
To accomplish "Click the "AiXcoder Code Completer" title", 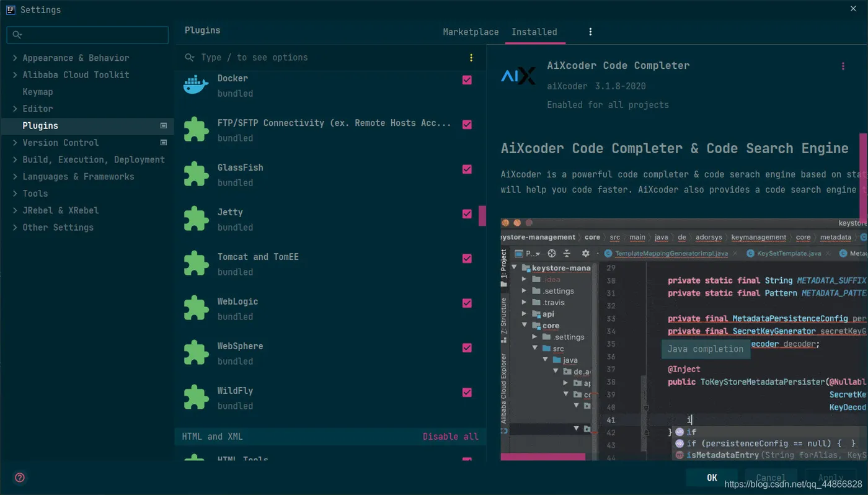I will pyautogui.click(x=618, y=66).
